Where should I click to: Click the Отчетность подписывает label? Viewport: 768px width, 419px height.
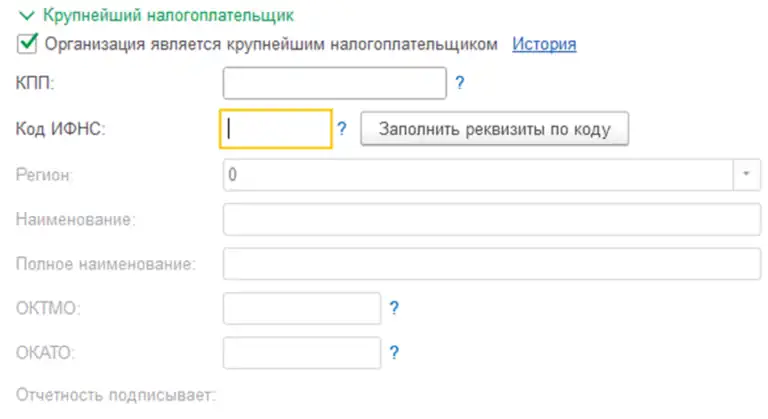point(115,396)
